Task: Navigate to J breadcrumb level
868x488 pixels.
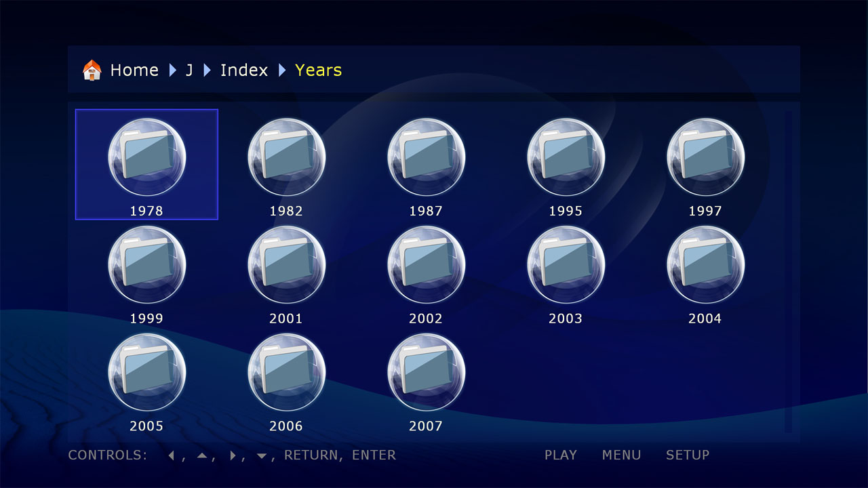Action: pyautogui.click(x=189, y=70)
